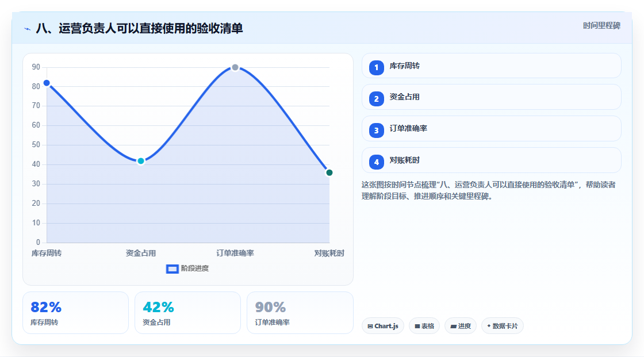Click the y-axis value 0
This screenshot has height=357, width=644.
click(38, 243)
